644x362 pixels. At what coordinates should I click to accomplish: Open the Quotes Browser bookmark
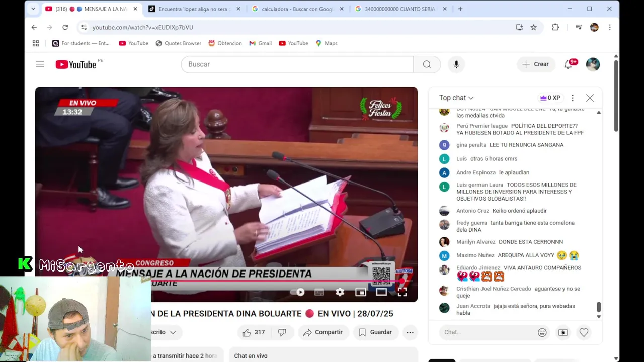click(x=179, y=43)
